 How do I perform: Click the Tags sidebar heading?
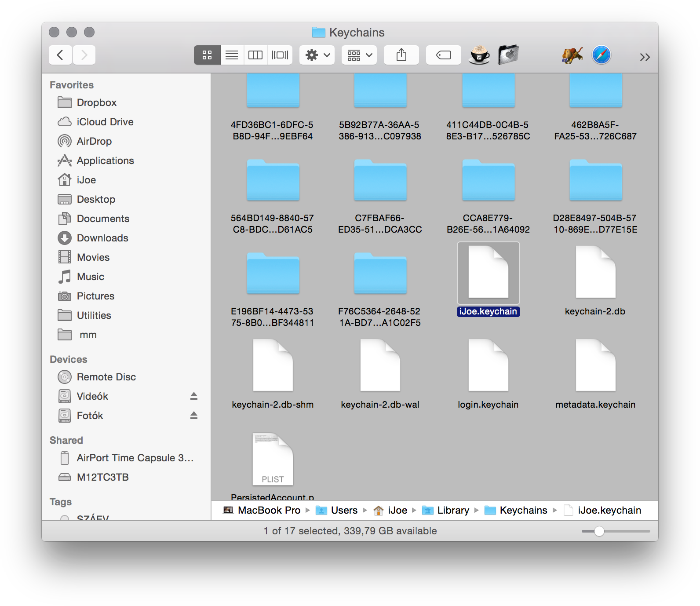(x=61, y=502)
